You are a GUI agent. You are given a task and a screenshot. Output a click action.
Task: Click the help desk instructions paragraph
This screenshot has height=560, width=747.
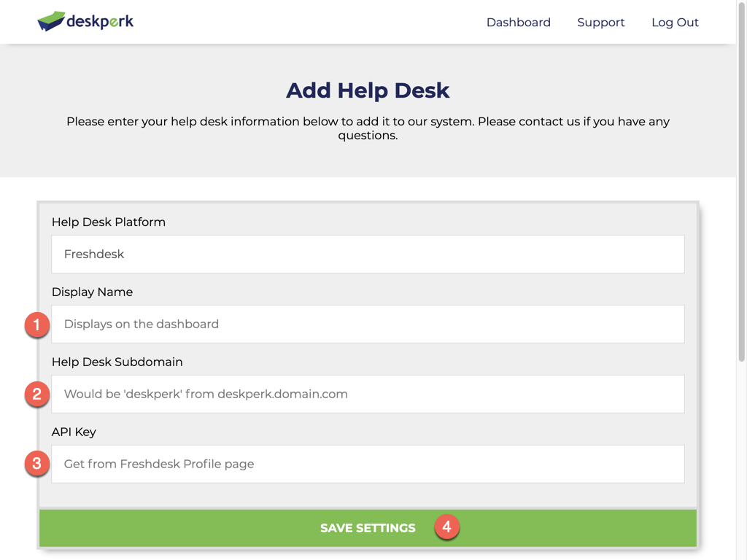[x=368, y=128]
